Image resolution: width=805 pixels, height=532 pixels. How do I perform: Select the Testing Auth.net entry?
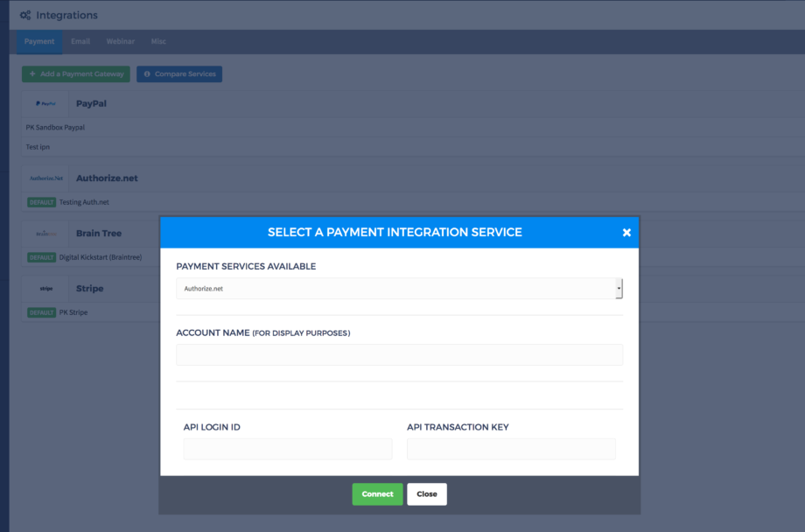pyautogui.click(x=84, y=202)
